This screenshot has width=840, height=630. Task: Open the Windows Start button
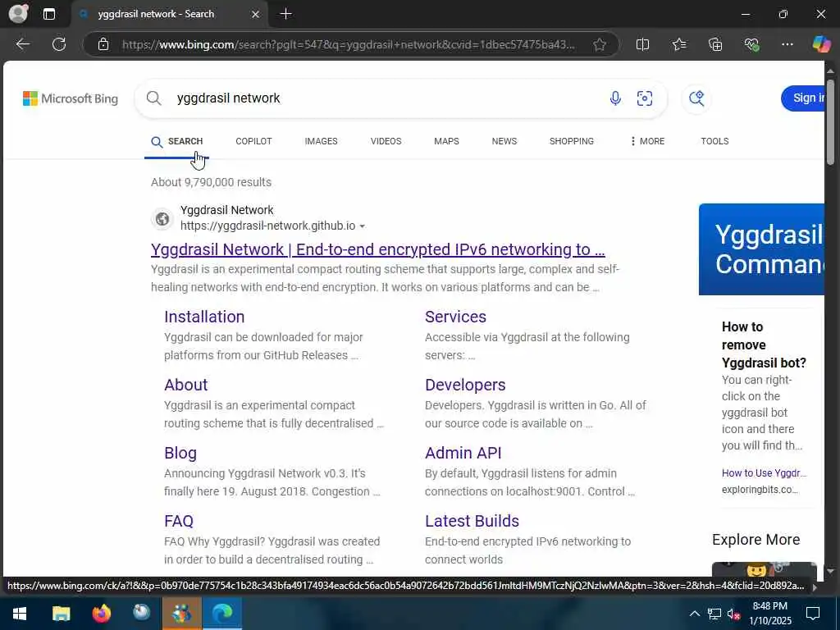click(x=20, y=614)
